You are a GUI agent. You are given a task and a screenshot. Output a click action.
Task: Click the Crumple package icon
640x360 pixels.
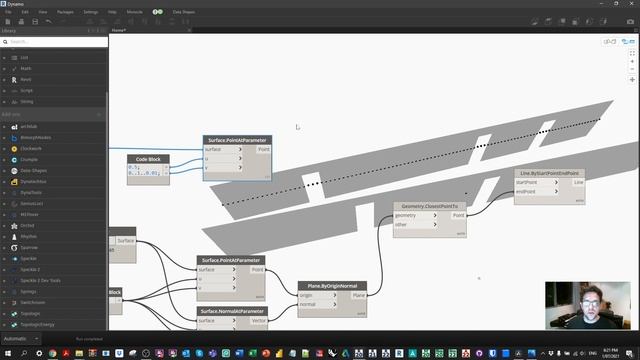tap(14, 160)
